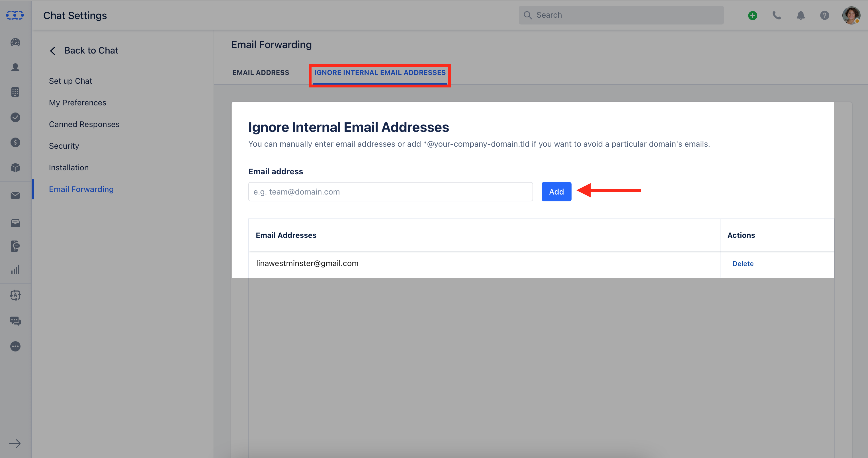The image size is (868, 458).
Task: Open the contacts person icon in sidebar
Action: (15, 67)
